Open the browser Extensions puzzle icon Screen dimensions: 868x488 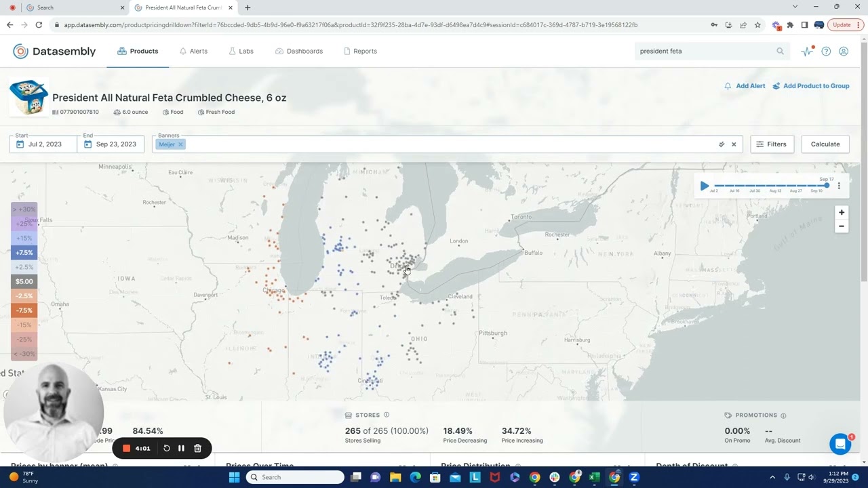click(x=790, y=25)
